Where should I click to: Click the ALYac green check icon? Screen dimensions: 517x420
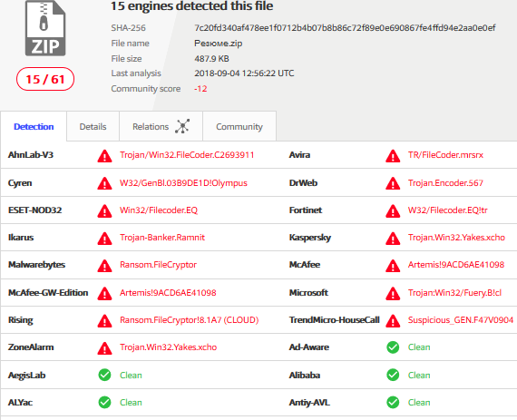pyautogui.click(x=104, y=402)
